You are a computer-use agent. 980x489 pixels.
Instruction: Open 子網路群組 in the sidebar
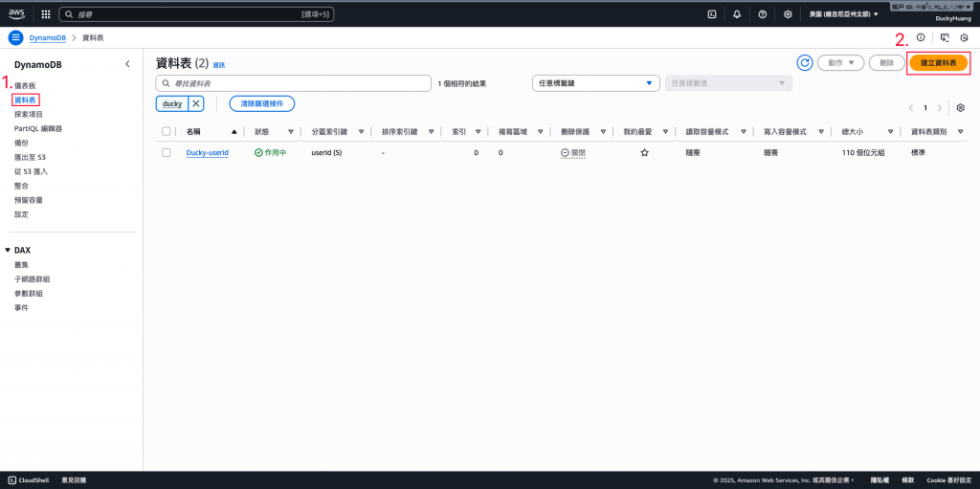(x=32, y=278)
